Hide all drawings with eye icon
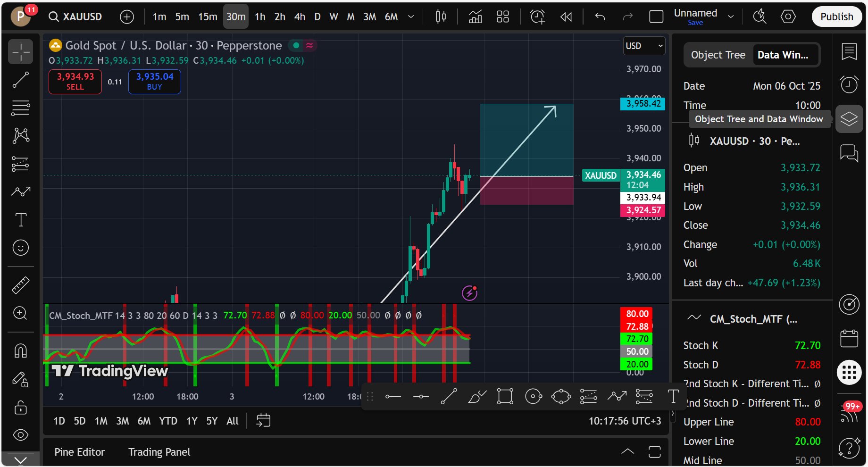This screenshot has height=467, width=868. 20,435
